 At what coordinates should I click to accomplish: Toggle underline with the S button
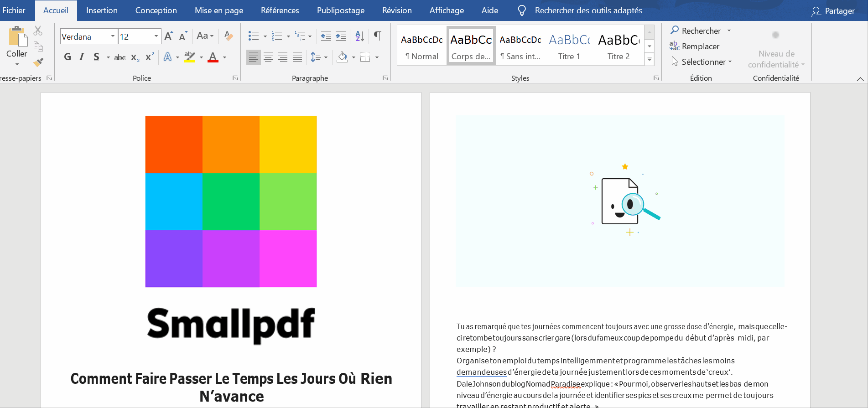click(x=96, y=57)
